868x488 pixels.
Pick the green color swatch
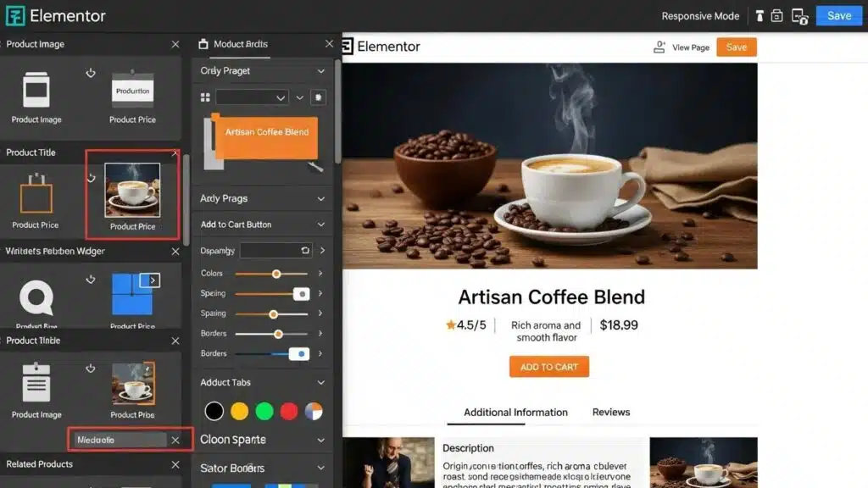point(264,411)
